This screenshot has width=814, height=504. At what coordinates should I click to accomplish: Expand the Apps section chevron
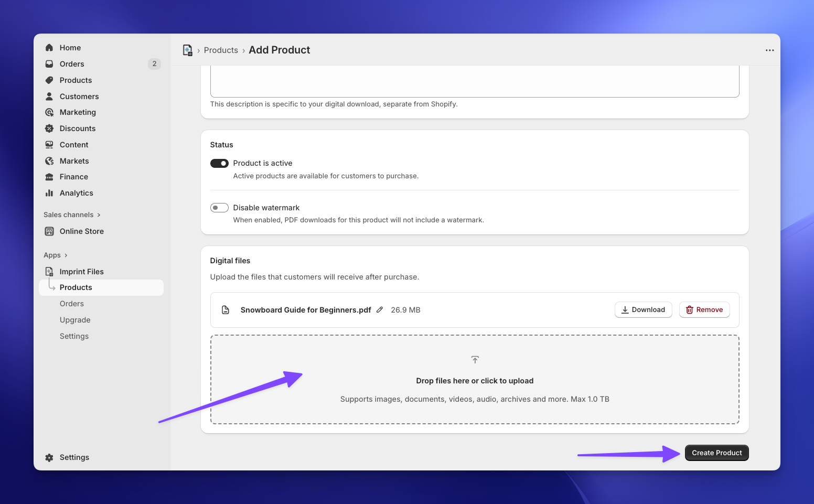click(65, 255)
